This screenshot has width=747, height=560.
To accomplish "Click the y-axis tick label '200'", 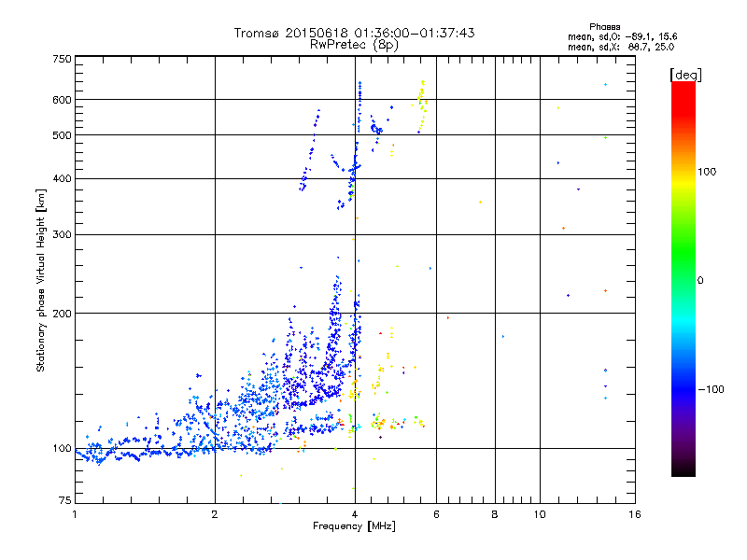I will pyautogui.click(x=62, y=314).
